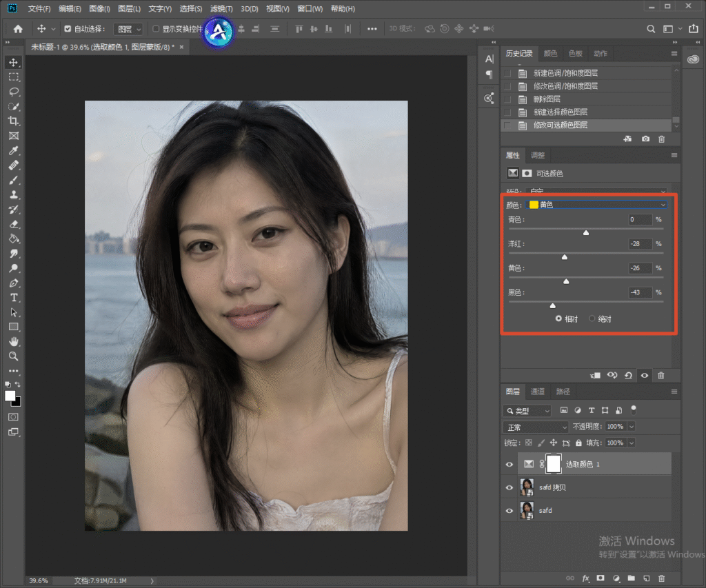Create new group folder icon in Layers
The image size is (706, 588).
(x=632, y=578)
